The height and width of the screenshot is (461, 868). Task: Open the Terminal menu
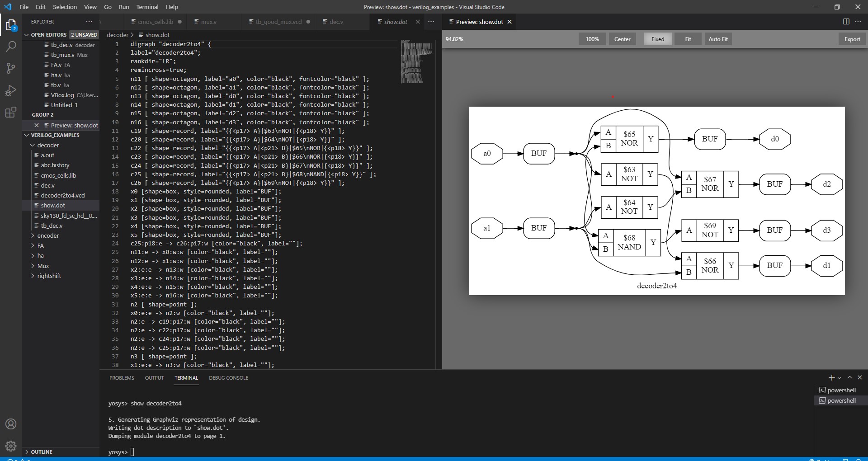coord(146,7)
